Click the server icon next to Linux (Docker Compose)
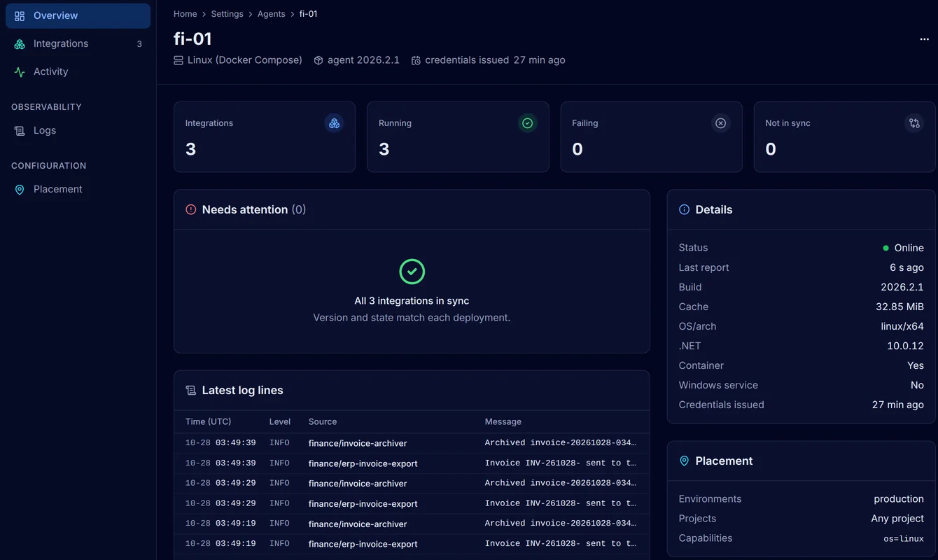 click(x=178, y=60)
